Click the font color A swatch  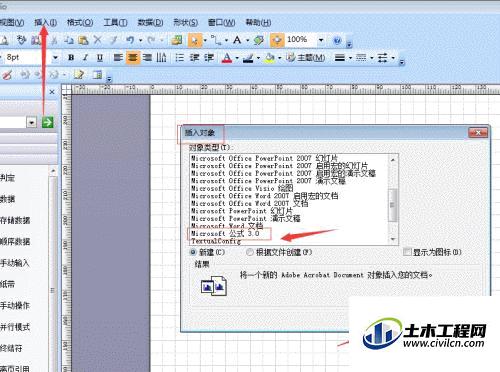click(227, 58)
